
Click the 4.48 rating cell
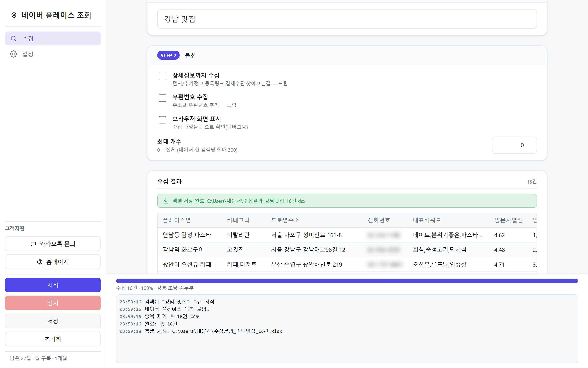click(499, 250)
